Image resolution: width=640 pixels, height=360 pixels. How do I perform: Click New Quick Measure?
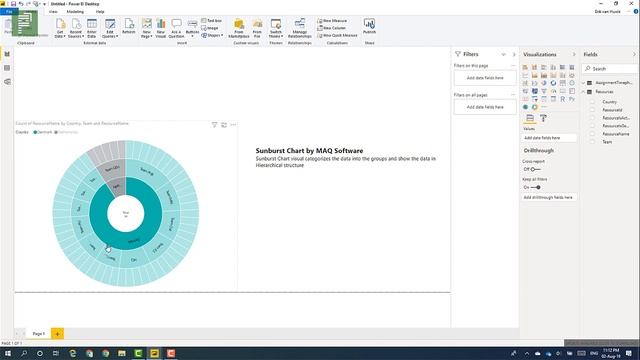pos(337,35)
